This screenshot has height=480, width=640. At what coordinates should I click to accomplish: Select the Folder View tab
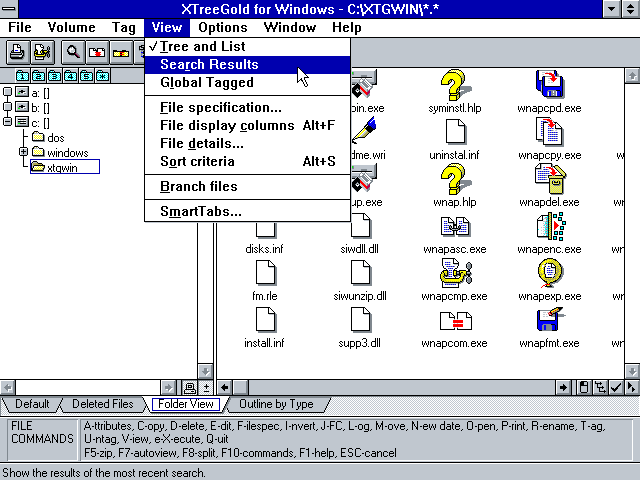click(x=186, y=404)
